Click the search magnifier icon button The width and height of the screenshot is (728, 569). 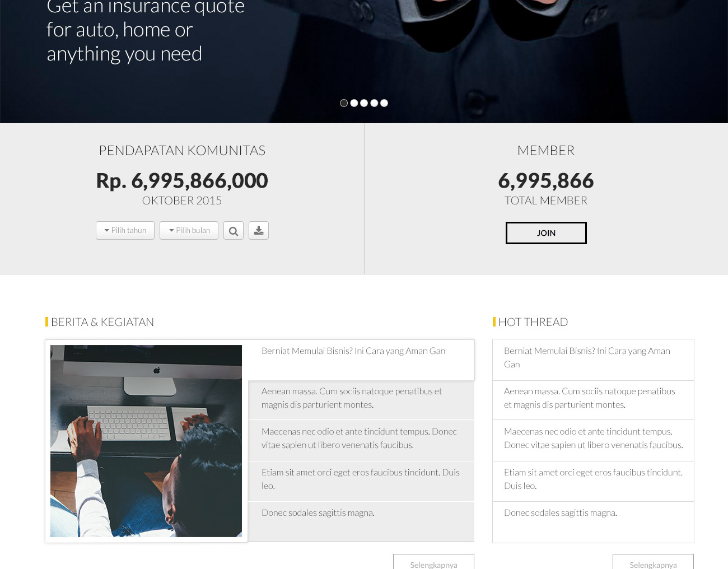coord(234,231)
